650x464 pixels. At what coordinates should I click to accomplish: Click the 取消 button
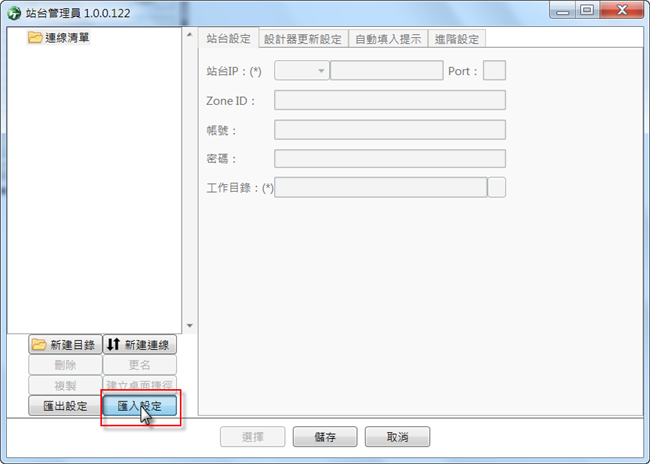point(398,437)
